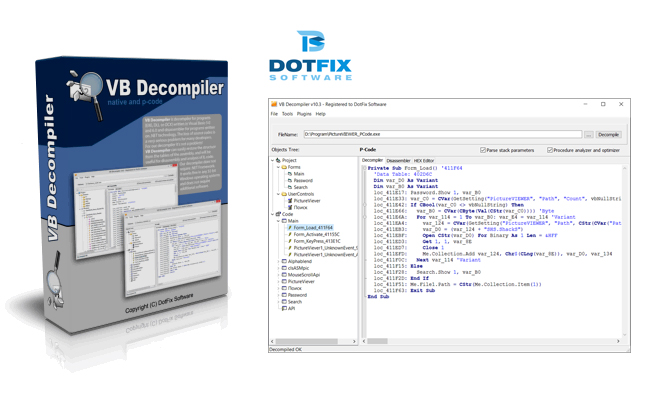Viewport: 650px width, 400px height.
Task: Expand the Alphablend node
Action: point(278,261)
